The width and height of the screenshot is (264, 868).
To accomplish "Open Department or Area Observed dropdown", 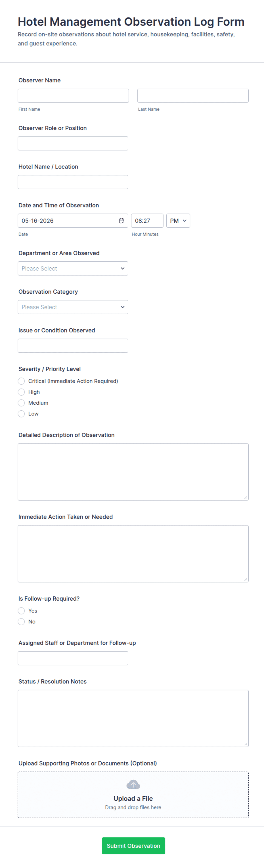I will (73, 268).
